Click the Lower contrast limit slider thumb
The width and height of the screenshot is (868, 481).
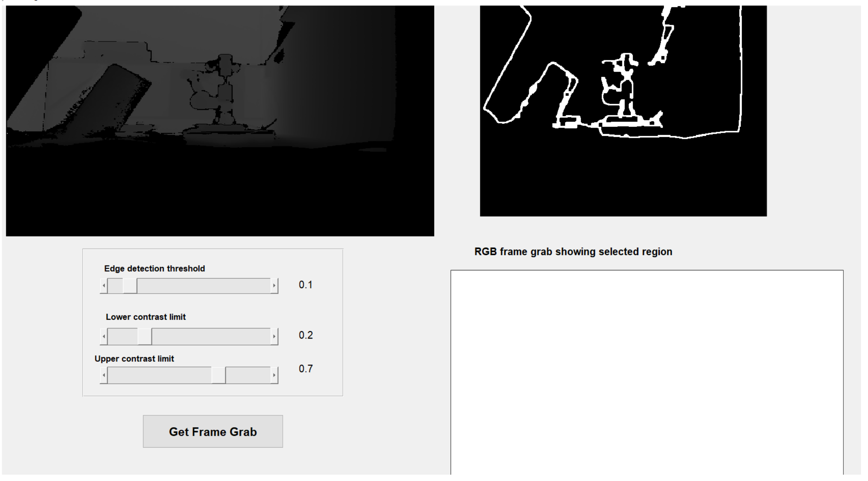tap(145, 336)
